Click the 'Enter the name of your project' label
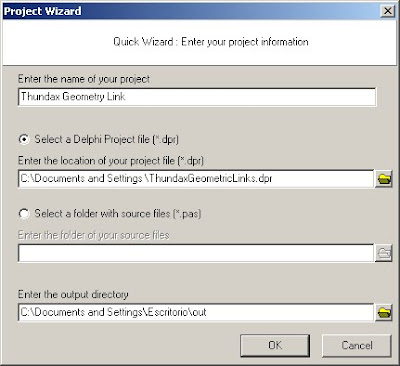This screenshot has width=400, height=366. 84,79
